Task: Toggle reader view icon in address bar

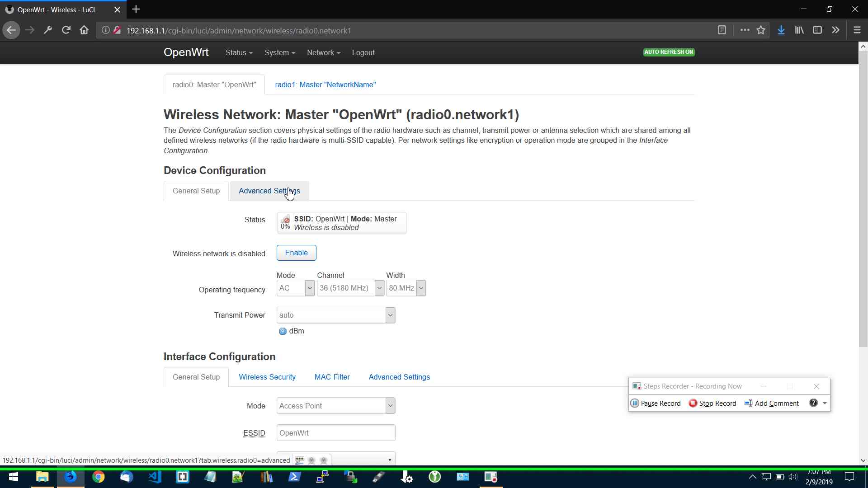Action: coord(722,30)
